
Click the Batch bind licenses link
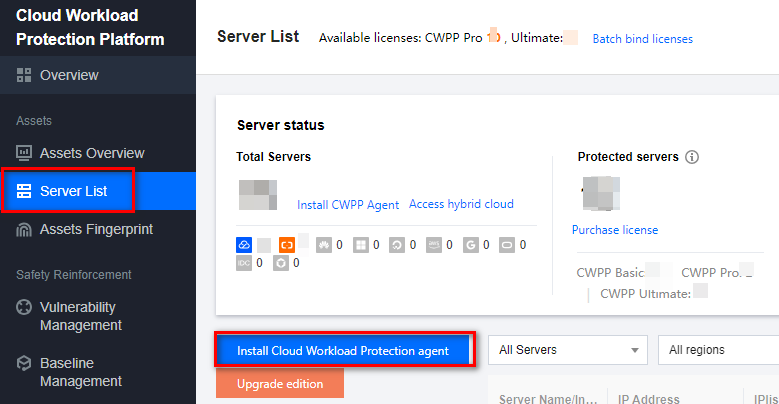click(x=642, y=39)
